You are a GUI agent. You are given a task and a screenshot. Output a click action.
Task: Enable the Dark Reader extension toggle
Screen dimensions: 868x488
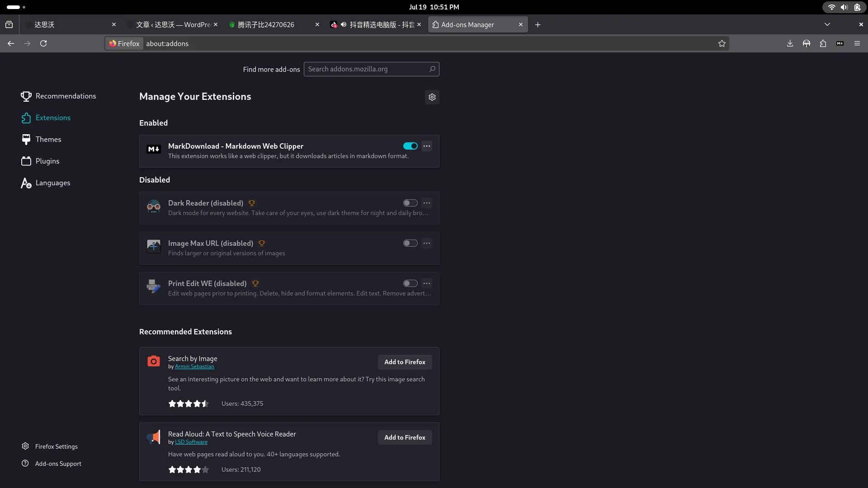pyautogui.click(x=410, y=203)
